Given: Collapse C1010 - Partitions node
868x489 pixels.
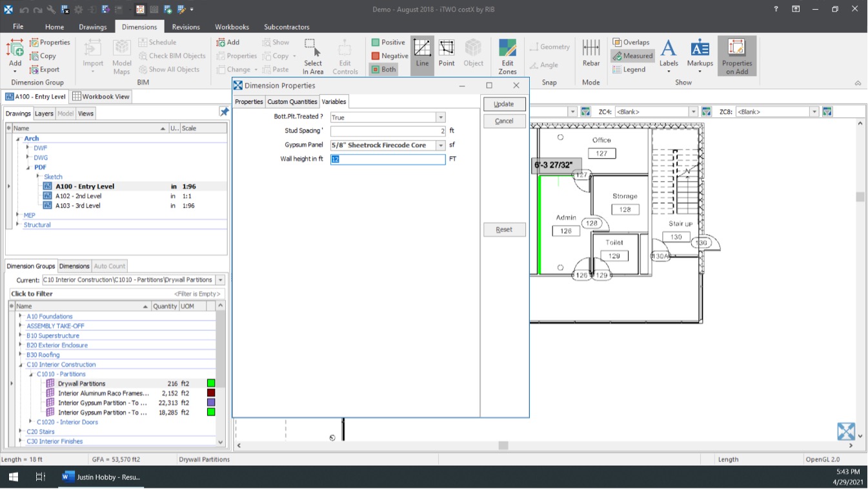Looking at the screenshot, I should click(x=30, y=374).
